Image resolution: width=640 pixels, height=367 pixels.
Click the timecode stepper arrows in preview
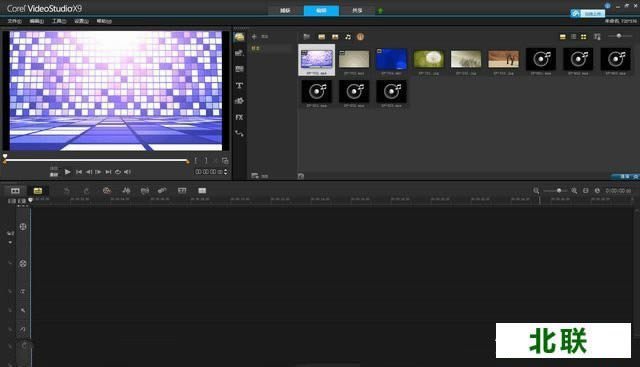(x=226, y=172)
